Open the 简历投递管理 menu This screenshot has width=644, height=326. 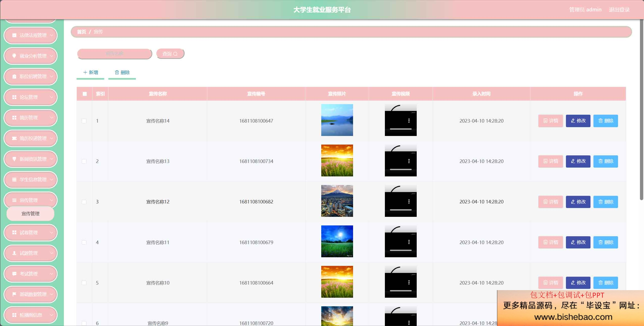point(31,138)
